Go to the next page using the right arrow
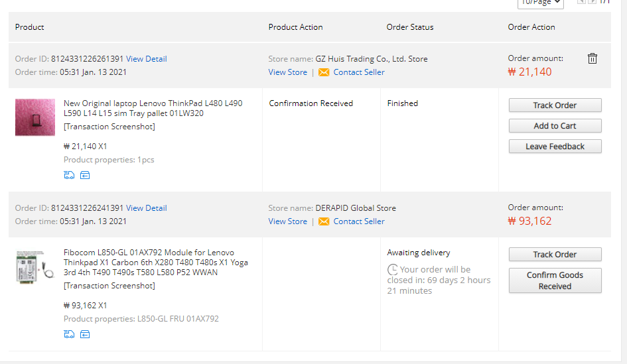Viewport: 627px width, 364px height. coord(592,2)
